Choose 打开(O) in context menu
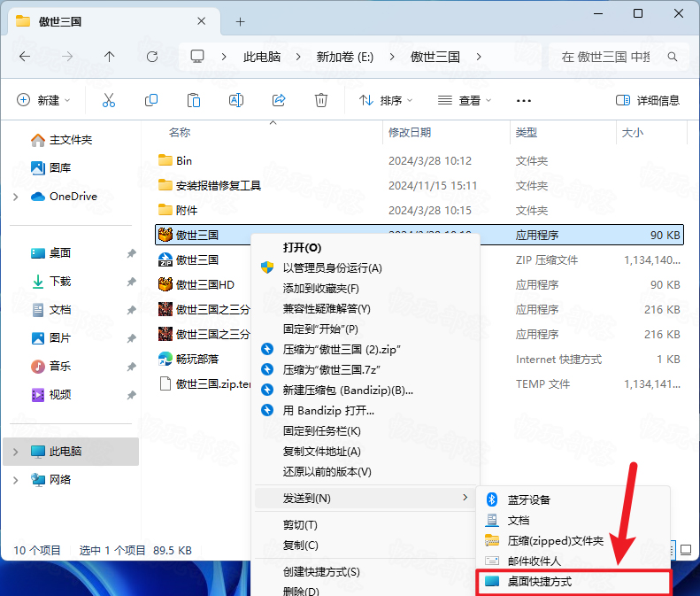700x596 pixels. [x=366, y=247]
